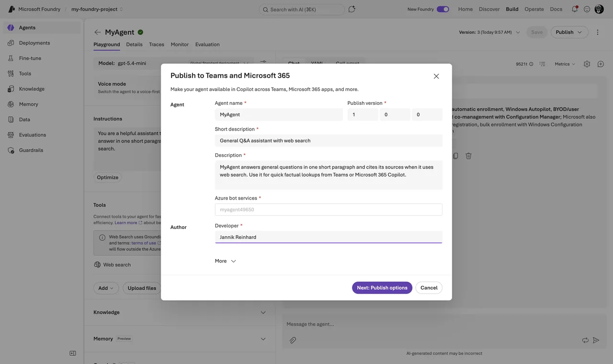613x364 pixels.
Task: Send the message with the arrow icon
Action: [596, 340]
